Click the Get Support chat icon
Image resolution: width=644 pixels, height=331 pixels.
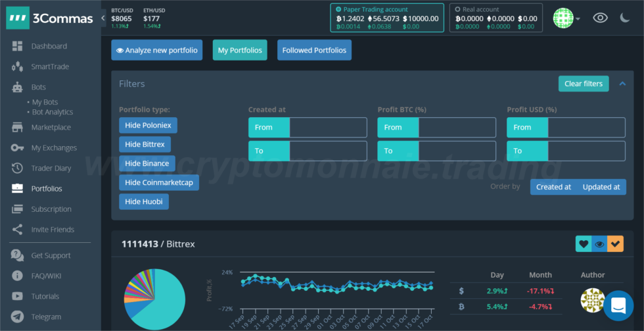click(17, 255)
